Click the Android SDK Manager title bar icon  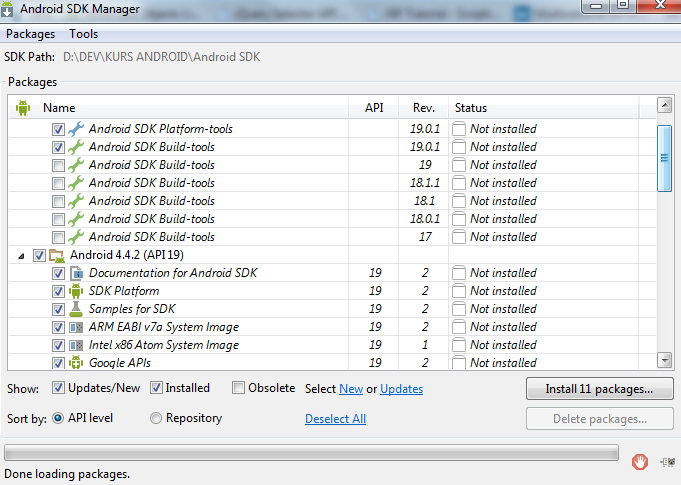(x=7, y=9)
